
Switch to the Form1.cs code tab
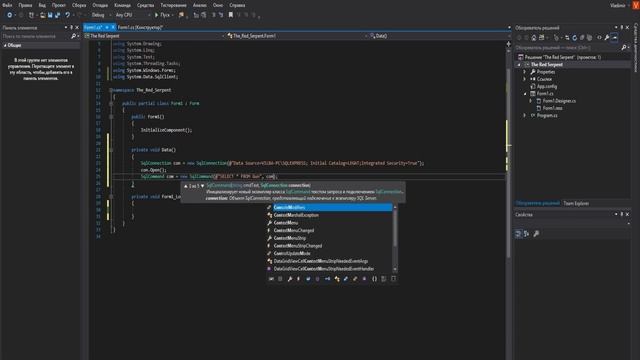coord(93,27)
